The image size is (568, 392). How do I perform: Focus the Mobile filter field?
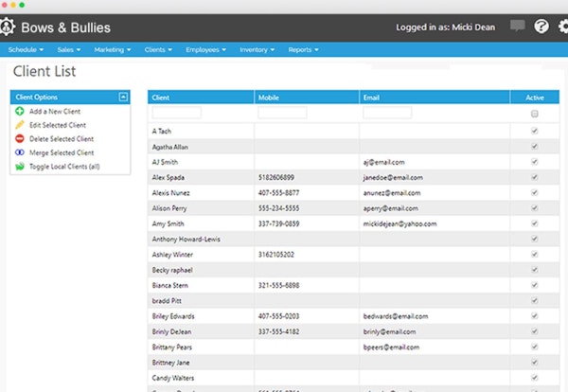[x=282, y=113]
